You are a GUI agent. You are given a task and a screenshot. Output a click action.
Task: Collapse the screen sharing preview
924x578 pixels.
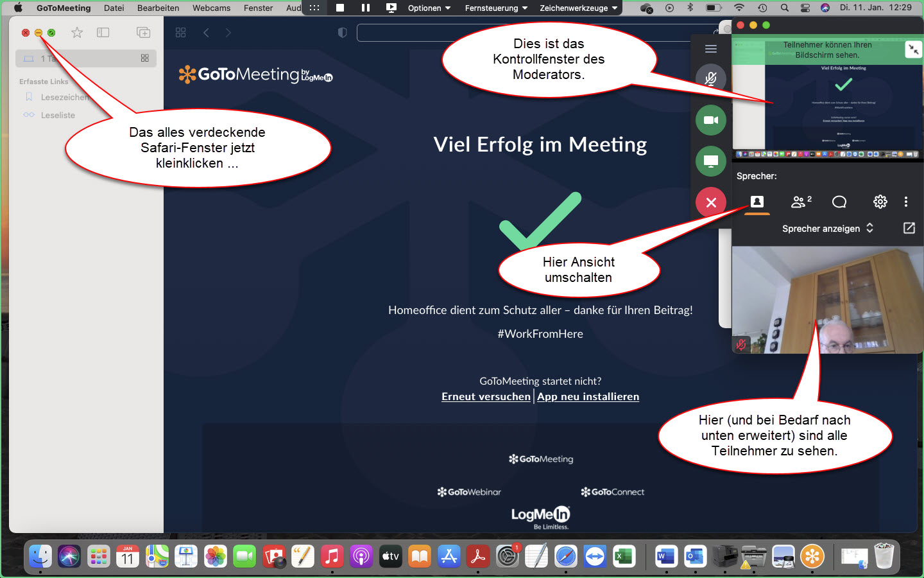point(913,49)
